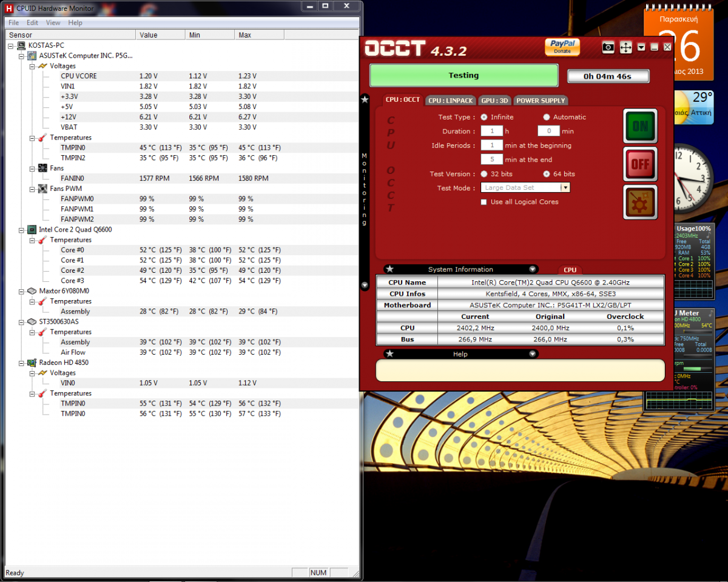The width and height of the screenshot is (728, 582).
Task: Click the Duration minutes input field
Action: (548, 131)
